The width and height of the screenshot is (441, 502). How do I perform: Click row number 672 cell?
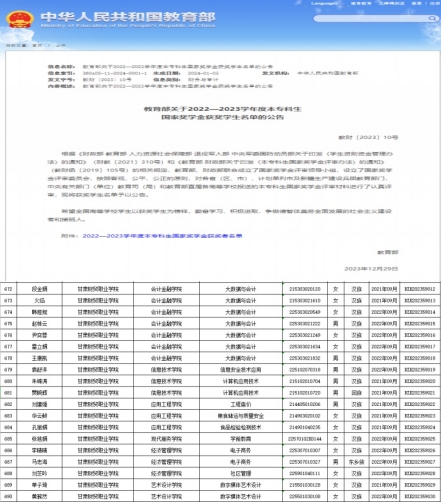point(8,289)
